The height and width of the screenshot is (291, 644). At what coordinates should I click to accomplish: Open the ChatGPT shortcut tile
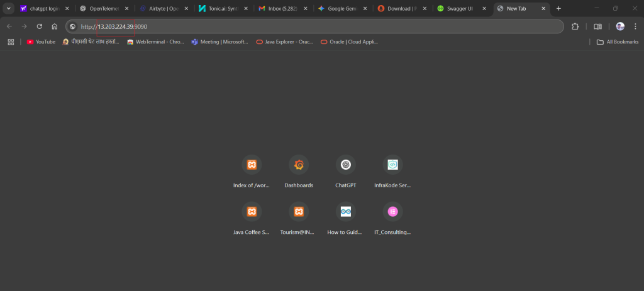(x=345, y=172)
